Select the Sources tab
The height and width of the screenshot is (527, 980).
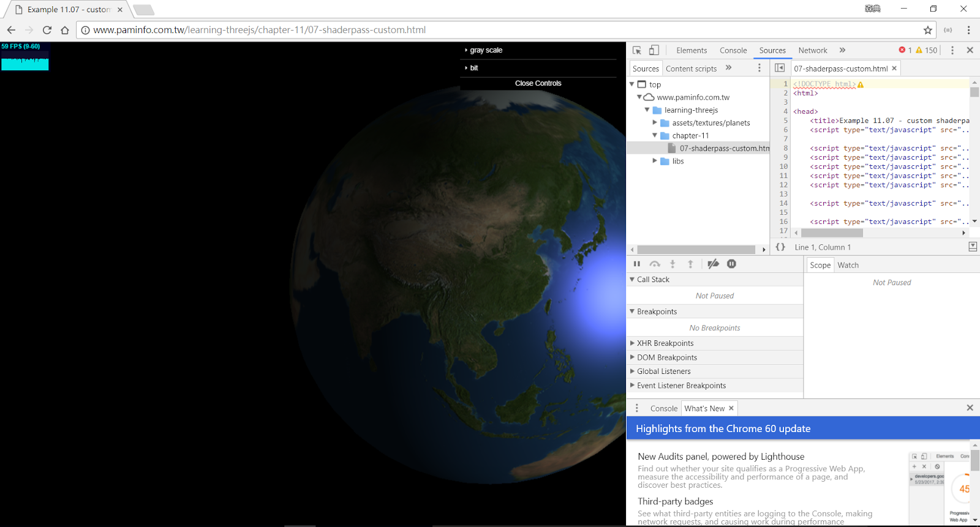tap(772, 50)
